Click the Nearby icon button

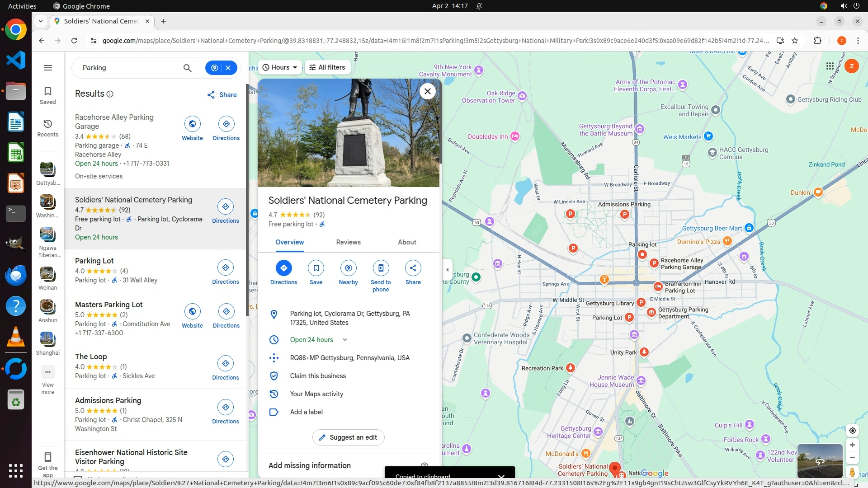coord(348,268)
